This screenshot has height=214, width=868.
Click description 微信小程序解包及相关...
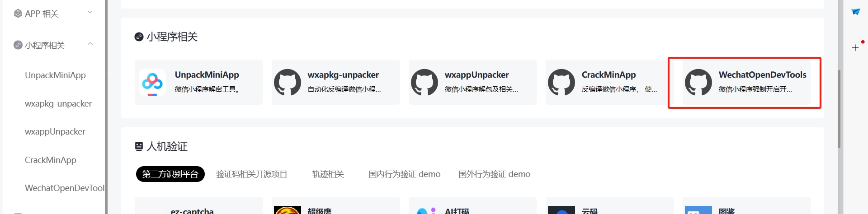481,89
